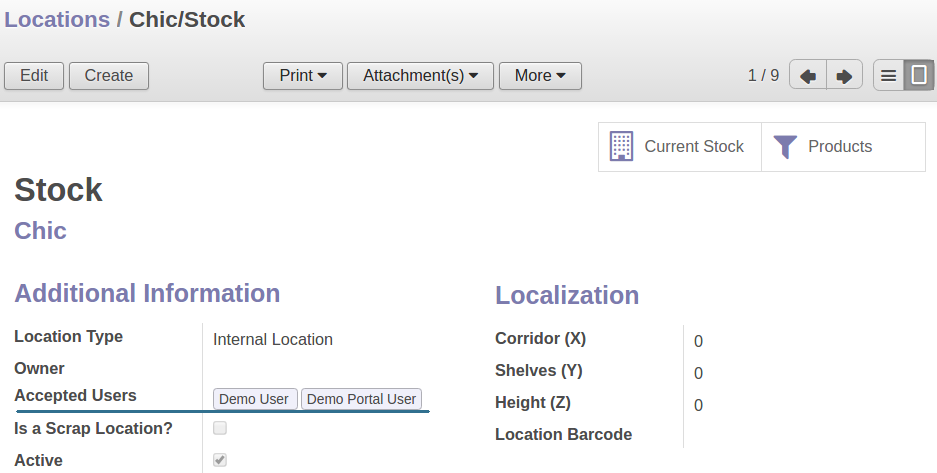937x473 pixels.
Task: Expand the Attachment(s) dropdown
Action: coord(420,76)
